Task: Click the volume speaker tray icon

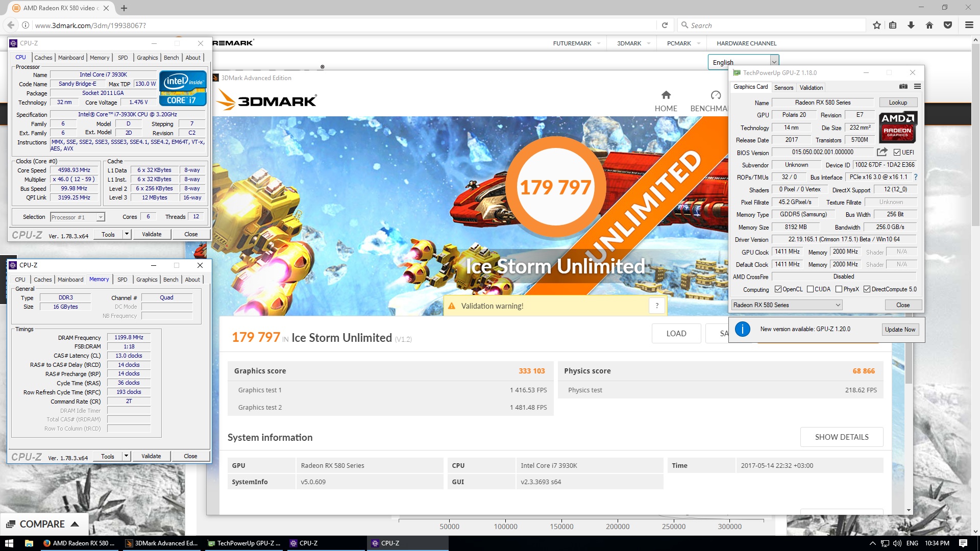Action: (x=897, y=543)
